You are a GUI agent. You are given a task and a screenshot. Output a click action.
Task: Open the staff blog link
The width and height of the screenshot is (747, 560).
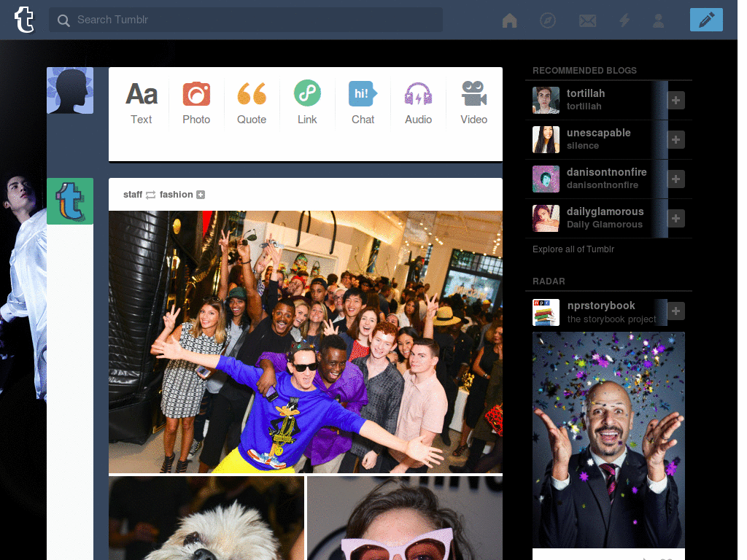[133, 194]
